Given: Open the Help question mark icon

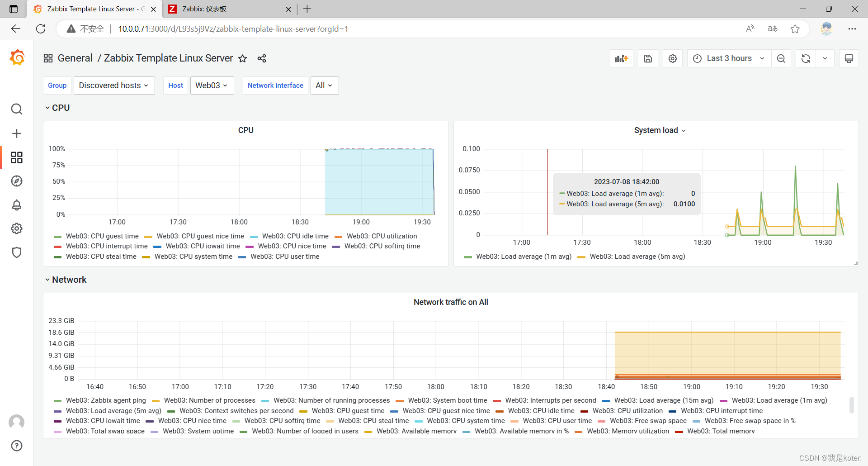Looking at the screenshot, I should pyautogui.click(x=17, y=446).
